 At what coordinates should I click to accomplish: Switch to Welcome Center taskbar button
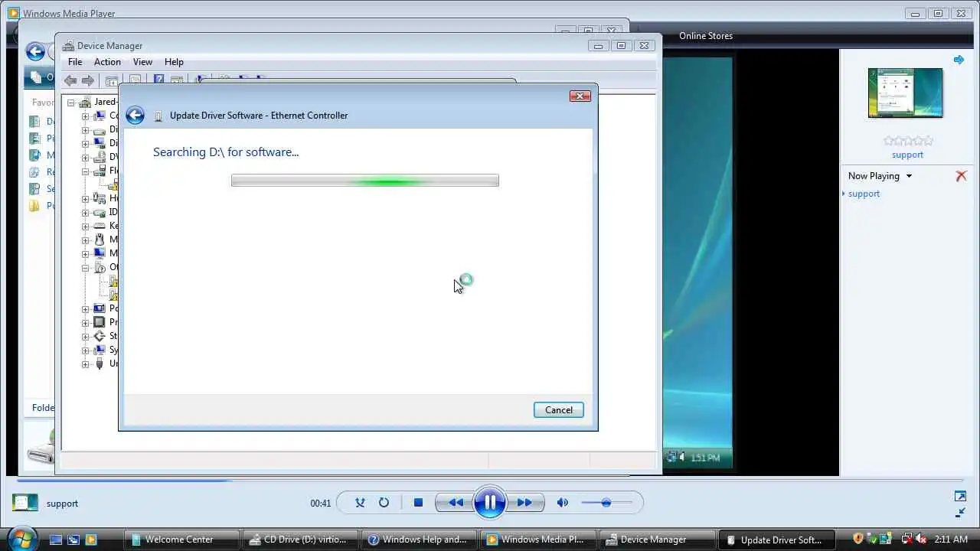[x=181, y=540]
